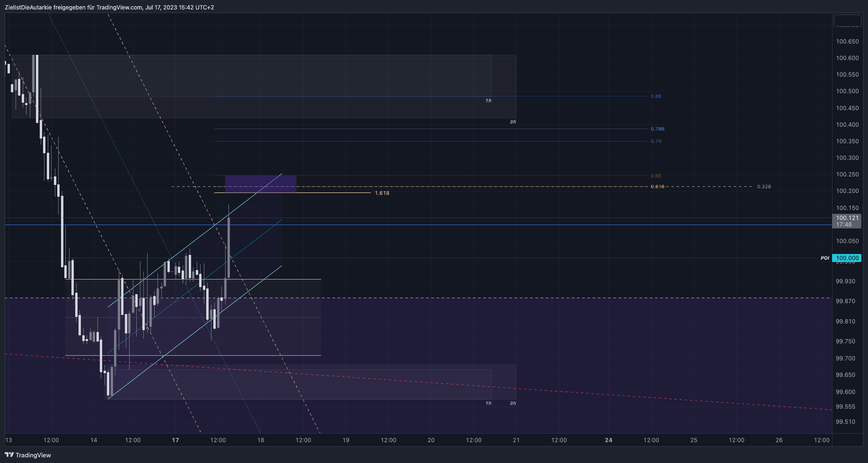Viewport: 868px width, 463px height.
Task: Click date 25 on the time axis
Action: coord(693,440)
